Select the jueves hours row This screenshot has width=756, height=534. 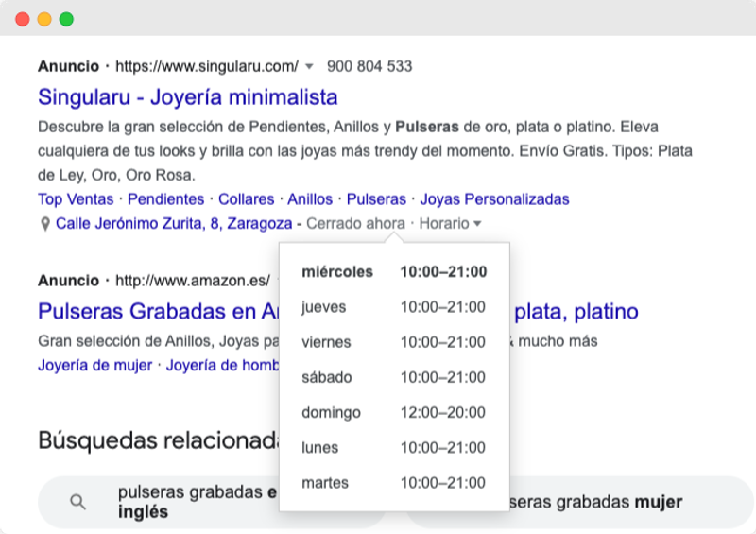(394, 307)
